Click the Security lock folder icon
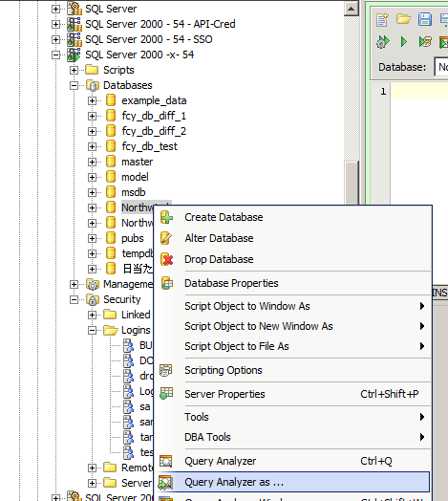Image resolution: width=448 pixels, height=501 pixels. click(93, 299)
